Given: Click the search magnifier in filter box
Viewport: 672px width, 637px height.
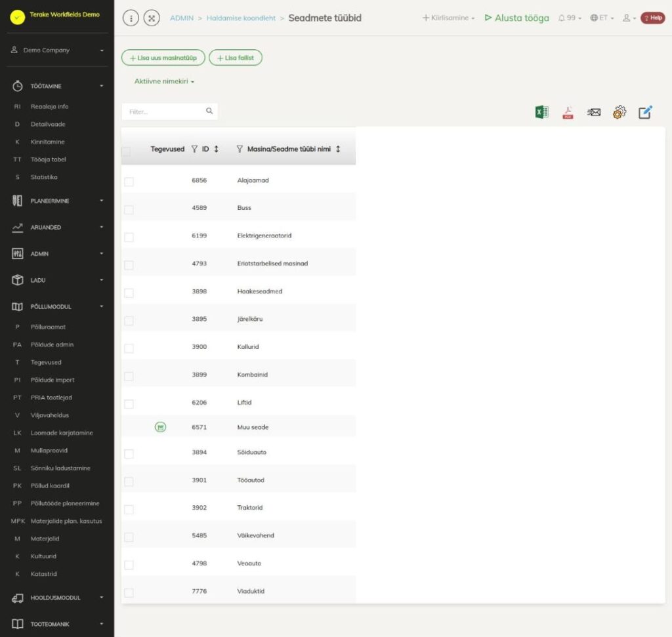Looking at the screenshot, I should pyautogui.click(x=209, y=111).
